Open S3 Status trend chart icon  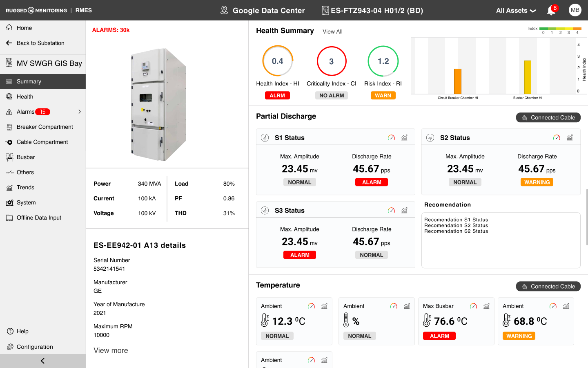pyautogui.click(x=404, y=211)
